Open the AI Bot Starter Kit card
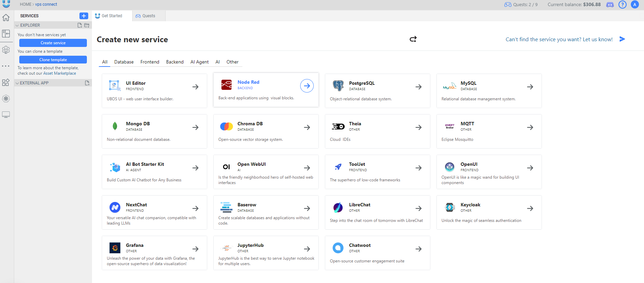The width and height of the screenshot is (644, 283). pyautogui.click(x=154, y=172)
